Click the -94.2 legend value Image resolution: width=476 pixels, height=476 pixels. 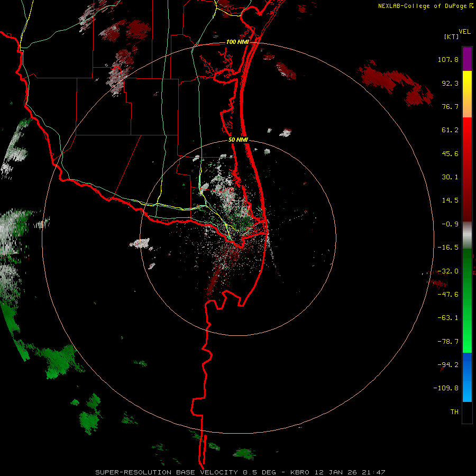(448, 364)
